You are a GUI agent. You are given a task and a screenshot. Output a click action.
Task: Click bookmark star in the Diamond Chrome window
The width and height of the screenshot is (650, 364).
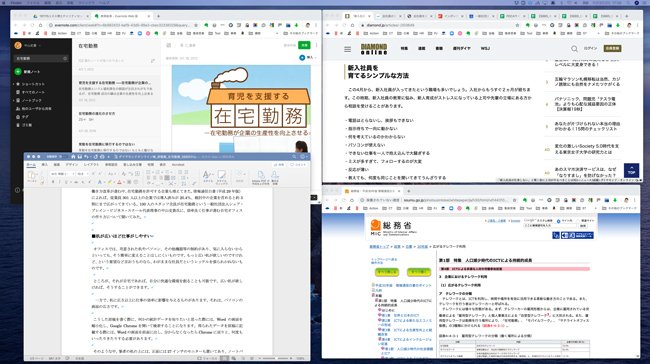[x=517, y=25]
